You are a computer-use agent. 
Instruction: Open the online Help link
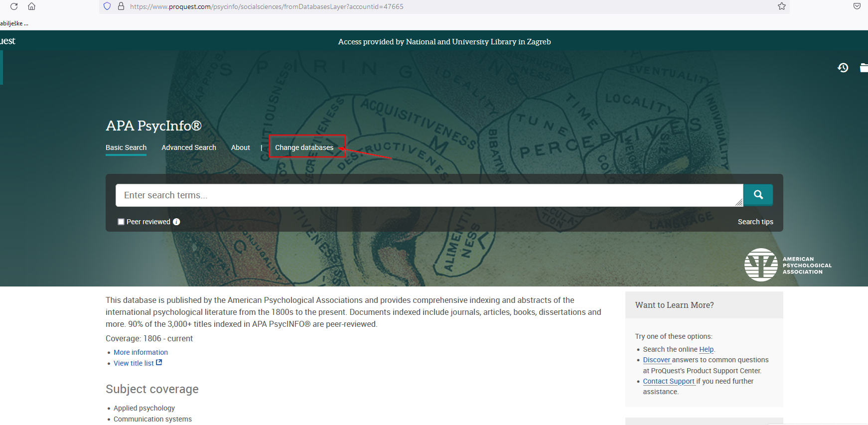707,349
